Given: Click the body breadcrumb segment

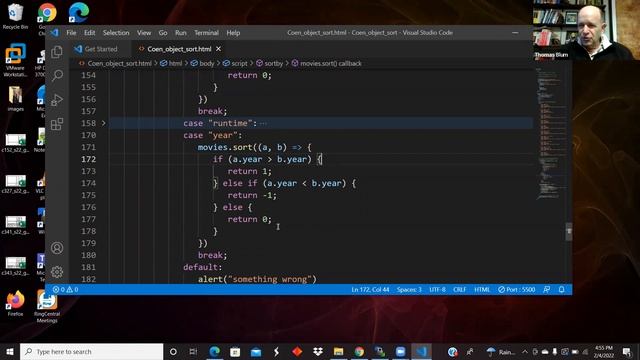Looking at the screenshot, I should tap(202, 63).
